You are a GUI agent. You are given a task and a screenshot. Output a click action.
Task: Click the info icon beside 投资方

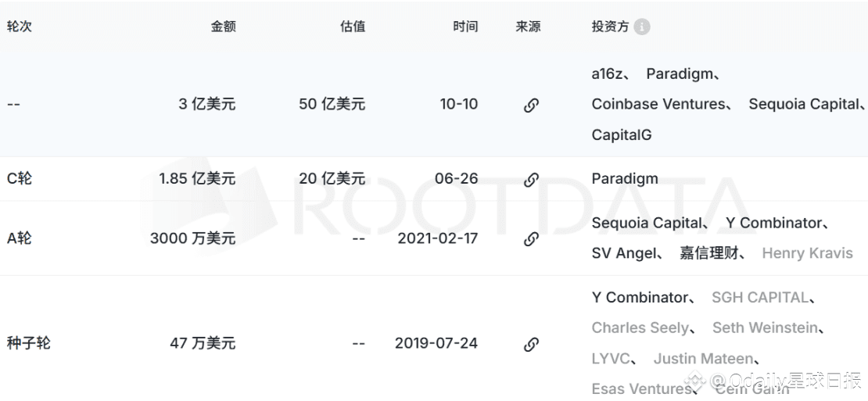click(x=641, y=27)
